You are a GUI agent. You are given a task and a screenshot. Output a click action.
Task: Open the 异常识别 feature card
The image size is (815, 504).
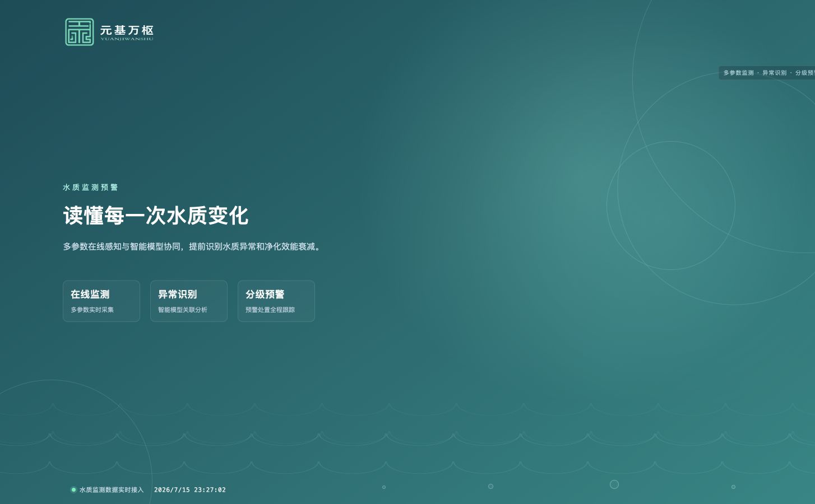click(189, 301)
